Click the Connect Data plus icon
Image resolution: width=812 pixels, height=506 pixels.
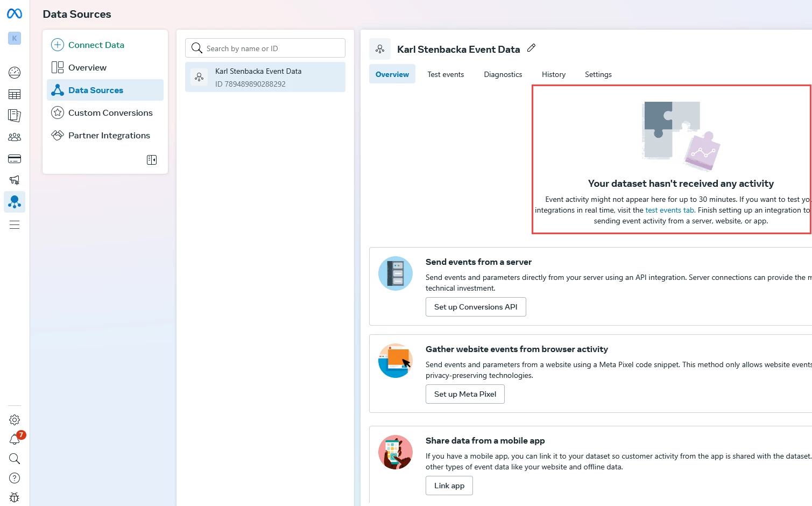tap(58, 45)
